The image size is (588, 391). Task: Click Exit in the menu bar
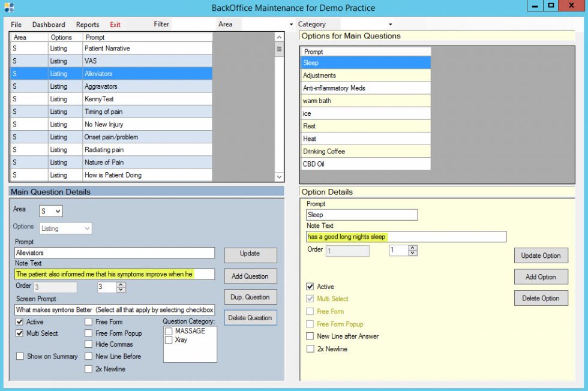[x=116, y=25]
